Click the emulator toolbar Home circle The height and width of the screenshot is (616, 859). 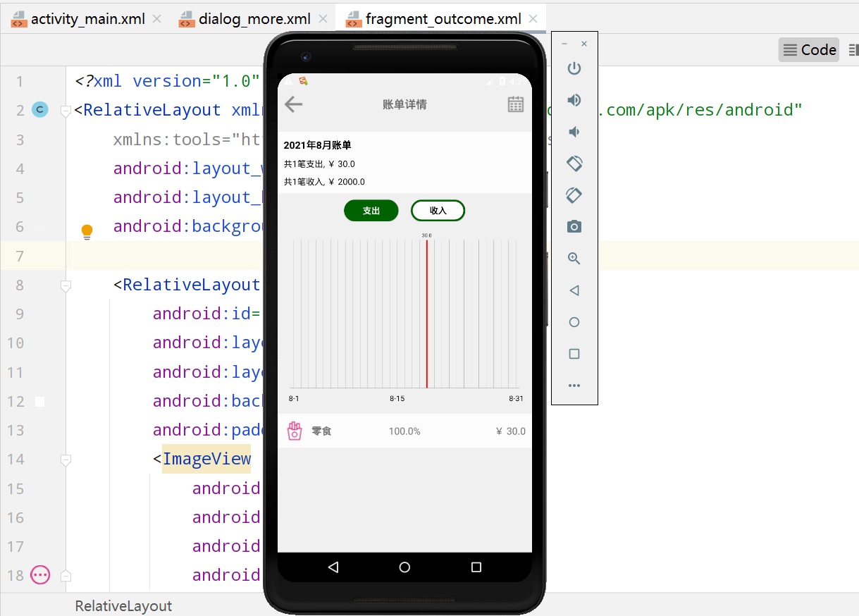[574, 322]
